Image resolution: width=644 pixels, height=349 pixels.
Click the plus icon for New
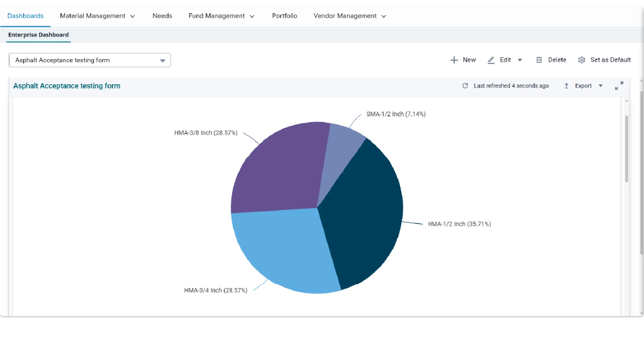pos(454,60)
